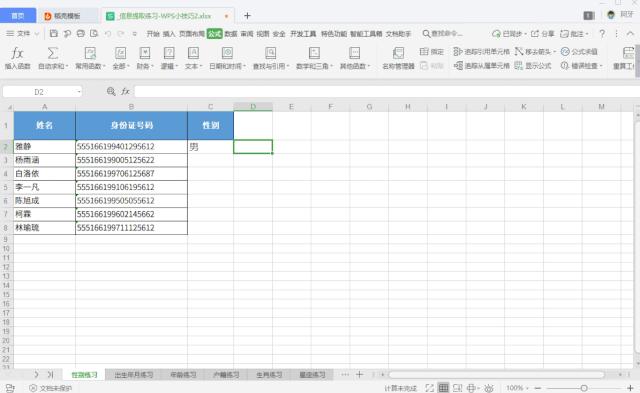The image size is (640, 393).
Task: Open the Other Functions (其他函数) icon
Action: [354, 53]
